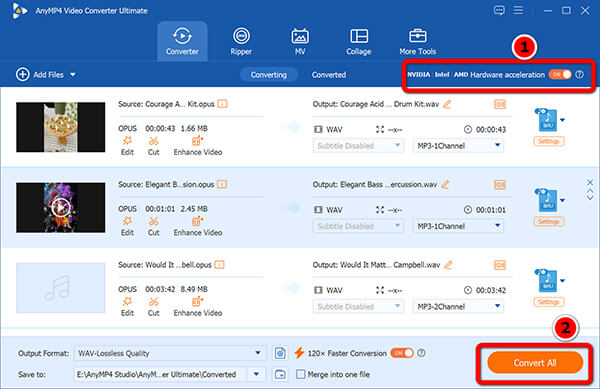Open help for 120x Faster Conversion
Screen dimensions: 600x389
click(x=421, y=353)
